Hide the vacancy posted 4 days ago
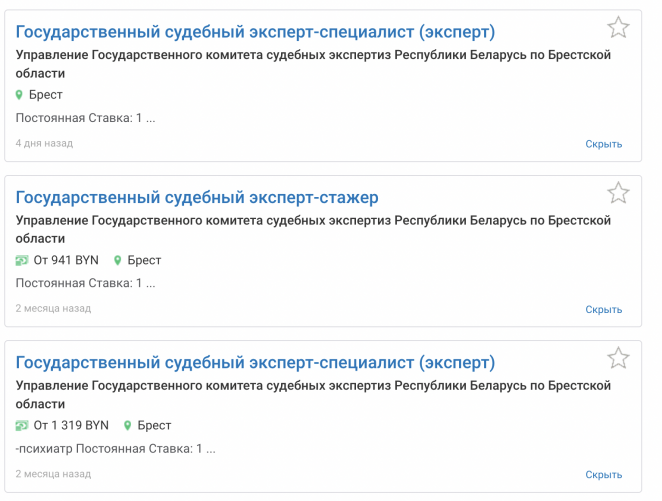662x501 pixels. [x=603, y=144]
